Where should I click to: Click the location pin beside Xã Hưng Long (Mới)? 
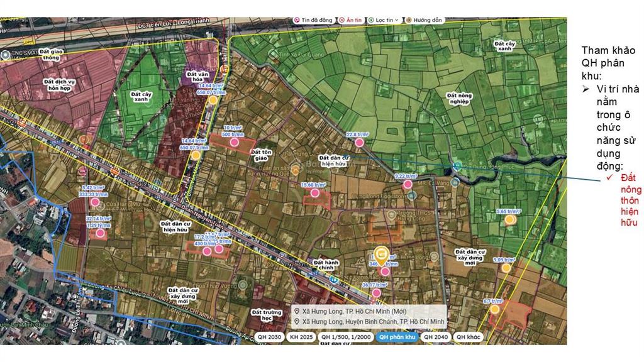(297, 310)
